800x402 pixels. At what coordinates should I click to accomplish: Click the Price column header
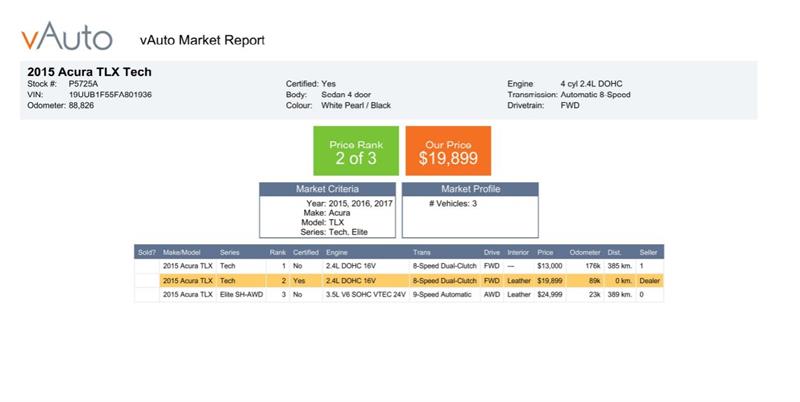[x=545, y=252]
